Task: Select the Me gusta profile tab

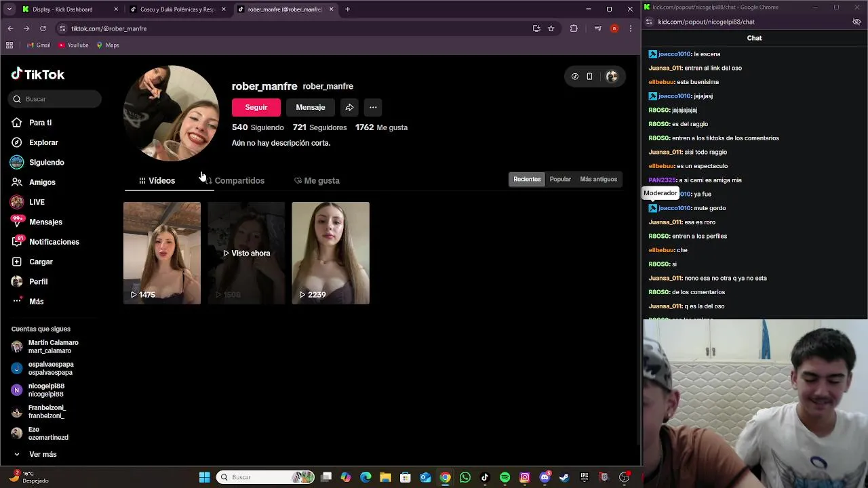Action: pos(317,180)
